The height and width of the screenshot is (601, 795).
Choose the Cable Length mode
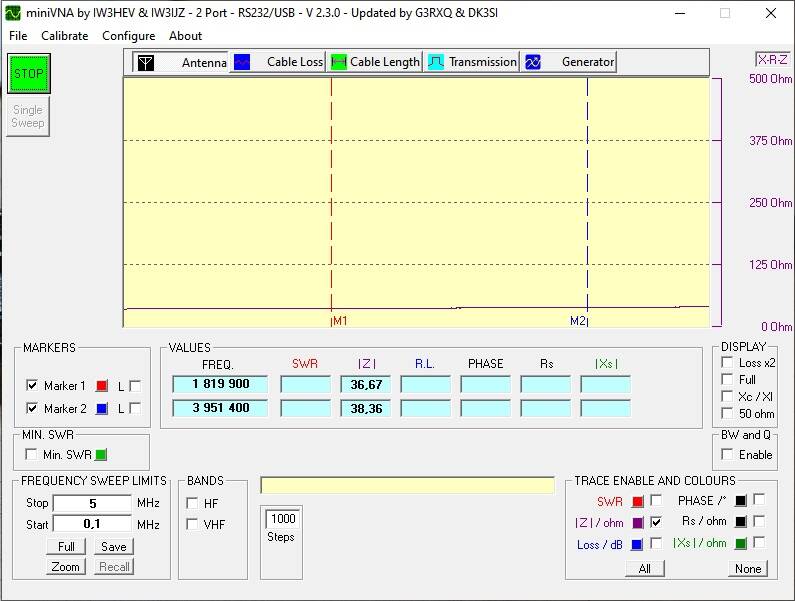375,62
